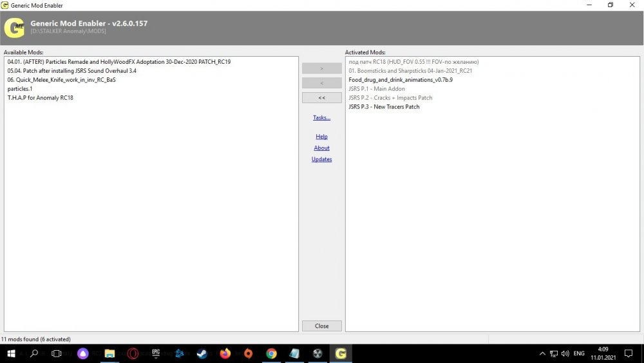Screen dimensions: 644x363
Task: Launch the purple Alice assistant icon
Action: point(83,353)
